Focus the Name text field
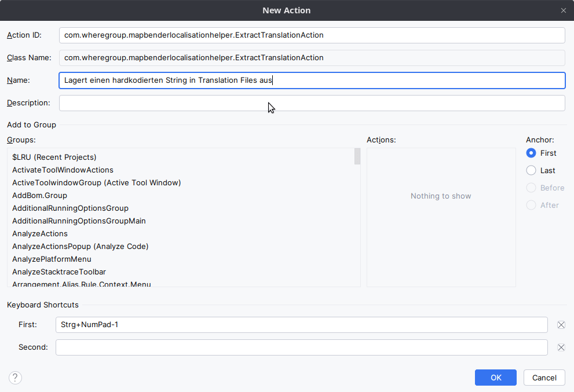Viewport: 574px width, 392px height. [x=312, y=80]
